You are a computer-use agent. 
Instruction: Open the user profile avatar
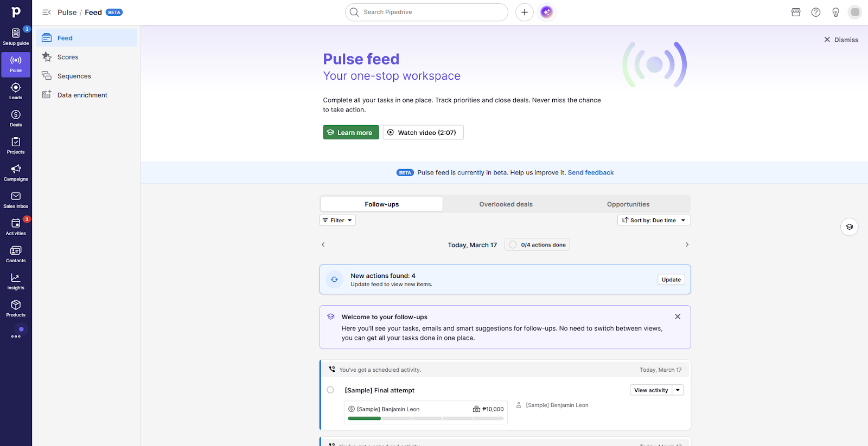[x=855, y=12]
